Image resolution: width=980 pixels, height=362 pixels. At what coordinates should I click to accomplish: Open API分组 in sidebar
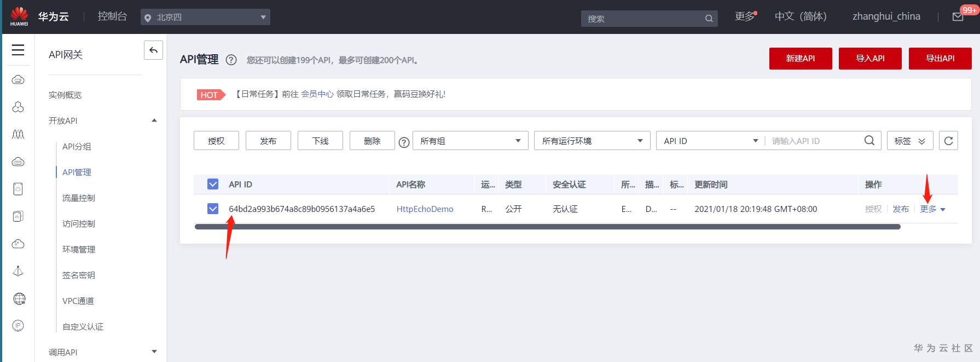[x=77, y=146]
